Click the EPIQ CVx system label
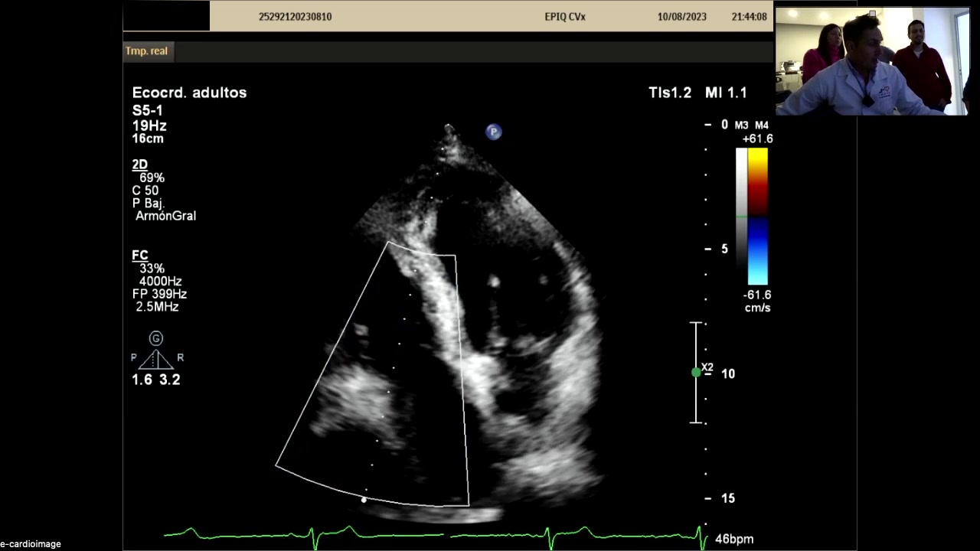This screenshot has width=980, height=551. tap(565, 17)
